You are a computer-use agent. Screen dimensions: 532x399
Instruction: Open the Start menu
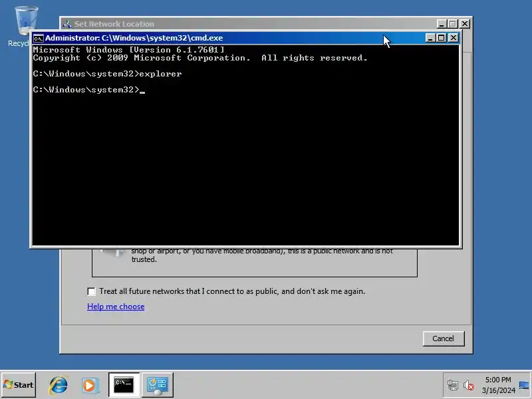point(19,385)
